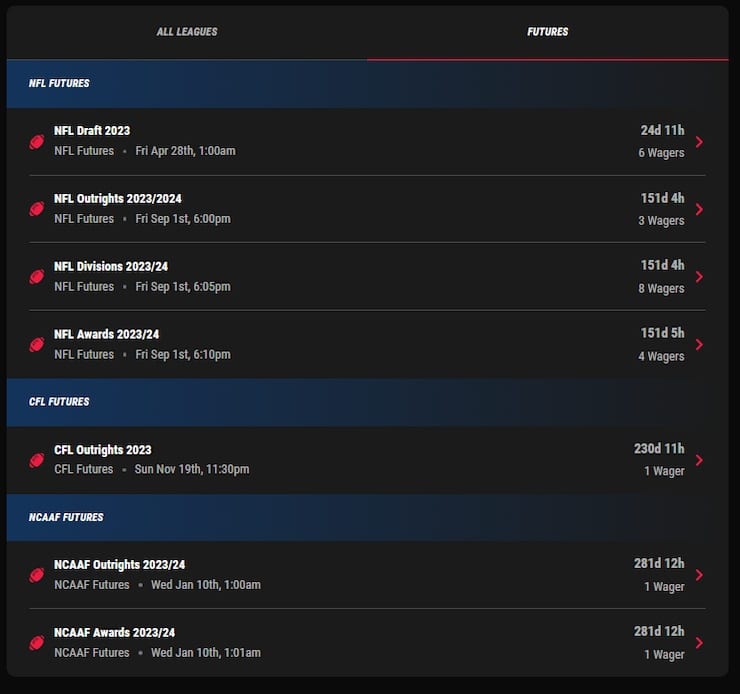Click the 6 Wagers count
Viewport: 740px width, 694px height.
pyautogui.click(x=661, y=153)
